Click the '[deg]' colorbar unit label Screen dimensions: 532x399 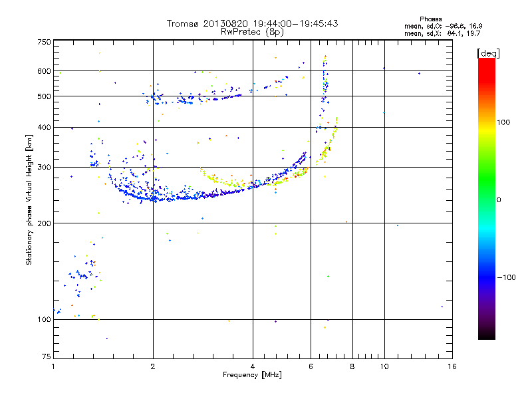coord(488,53)
